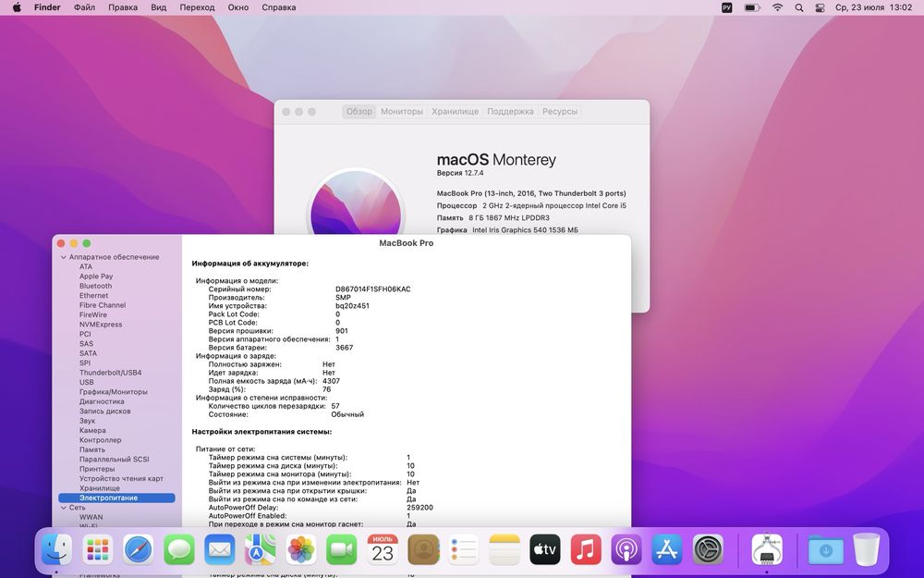Select highlighted Электропитание item
This screenshot has height=578, width=924.
[116, 498]
